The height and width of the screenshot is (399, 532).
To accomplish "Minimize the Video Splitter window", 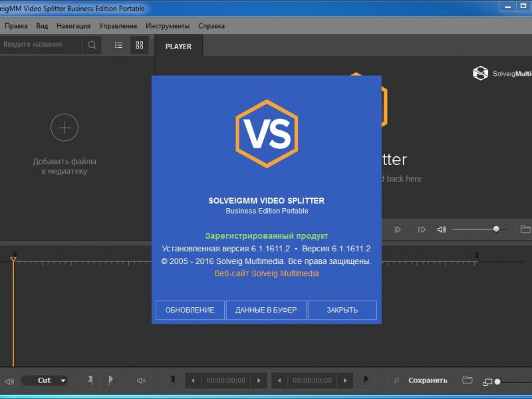I will tap(508, 6).
